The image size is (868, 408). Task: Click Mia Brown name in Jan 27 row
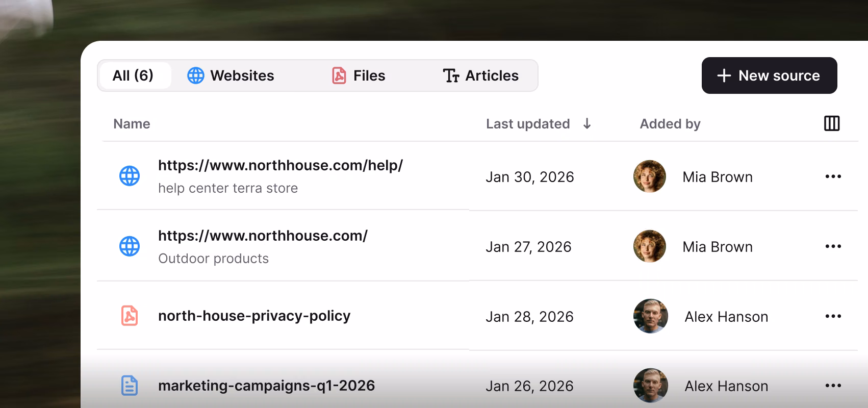[718, 247]
